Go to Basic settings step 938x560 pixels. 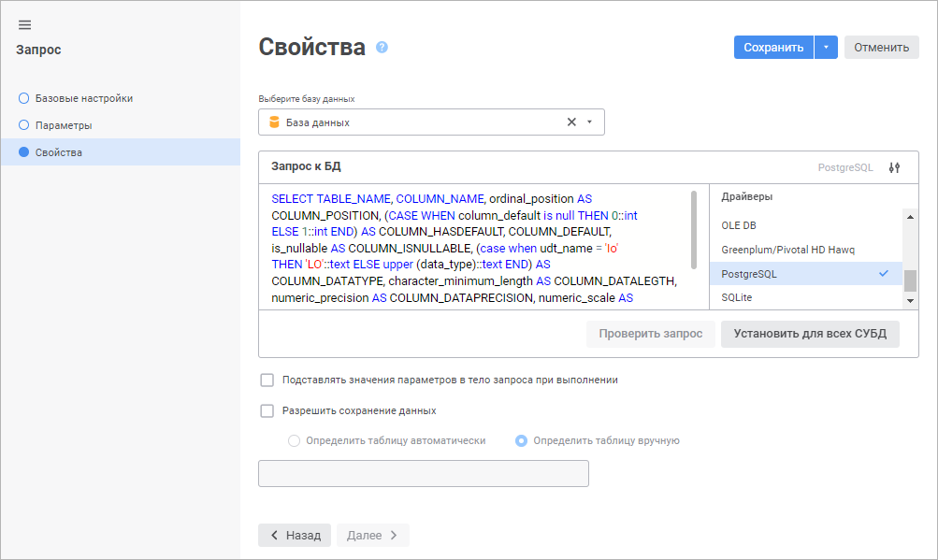point(83,98)
